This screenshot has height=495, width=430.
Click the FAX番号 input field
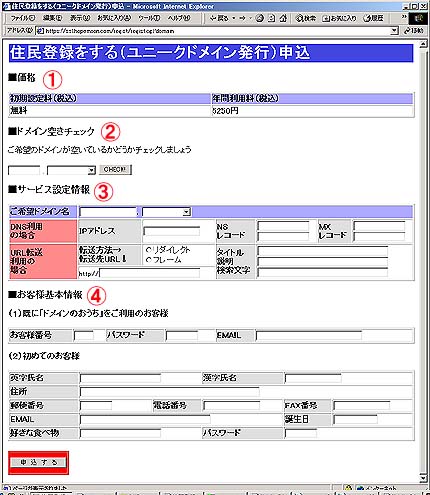pyautogui.click(x=362, y=406)
